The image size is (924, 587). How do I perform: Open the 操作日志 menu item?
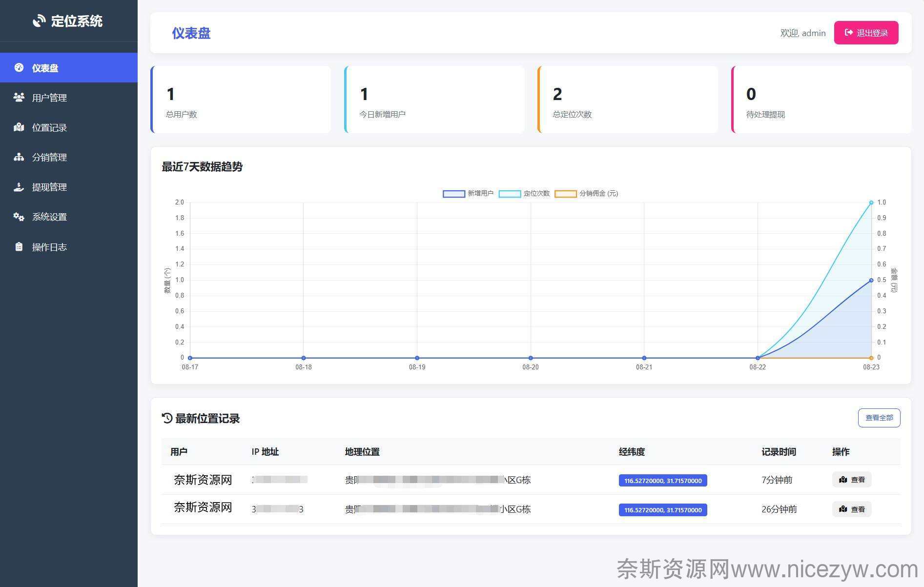[49, 247]
